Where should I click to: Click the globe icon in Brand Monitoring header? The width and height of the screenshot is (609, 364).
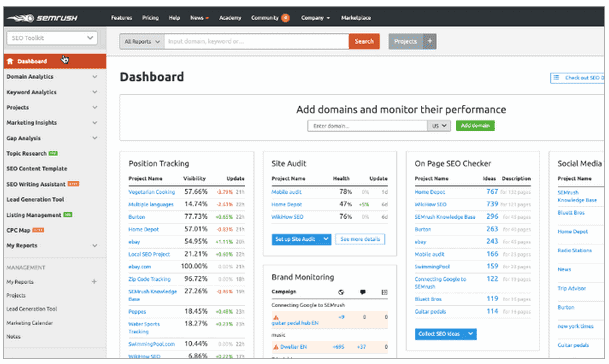(341, 292)
